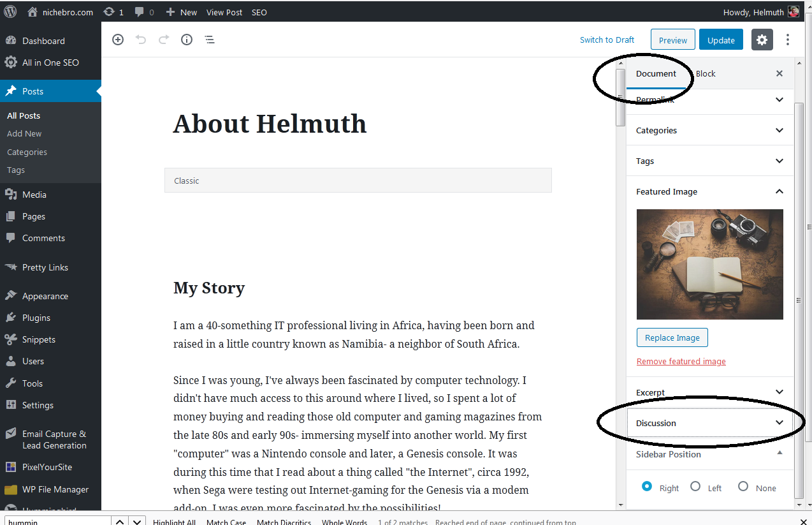Select Right sidebar position
This screenshot has height=525, width=812.
647,486
